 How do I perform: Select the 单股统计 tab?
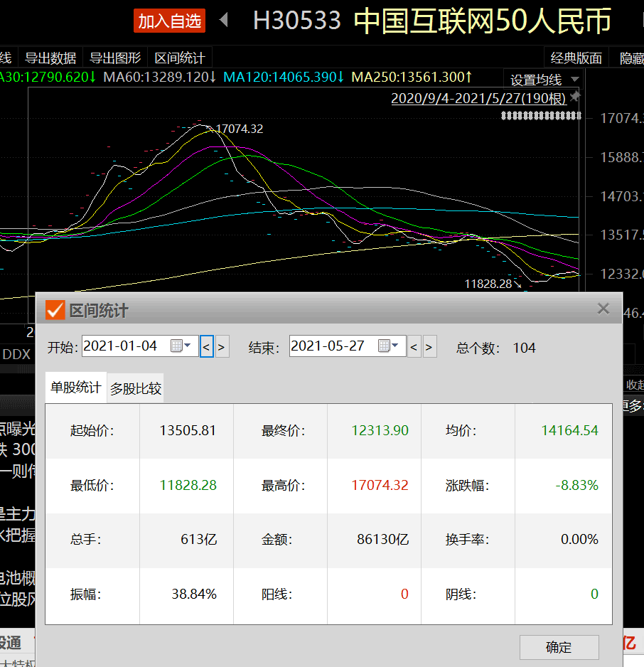pos(76,388)
